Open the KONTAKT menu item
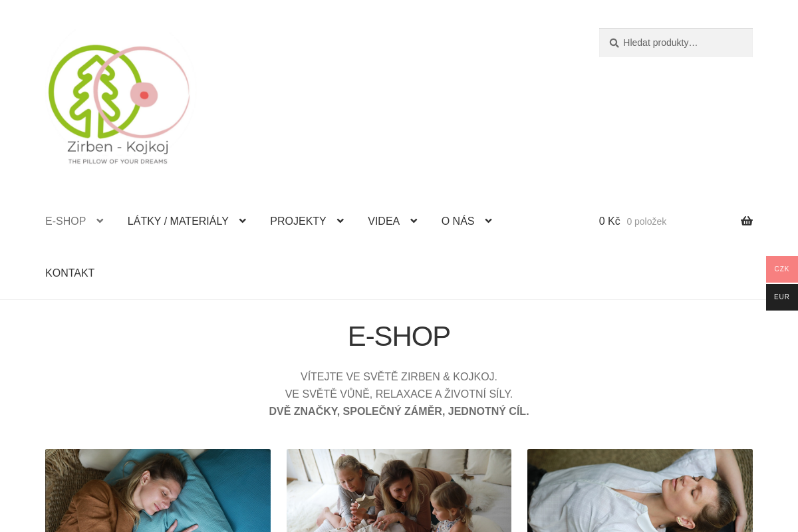The width and height of the screenshot is (798, 532). coord(70,273)
